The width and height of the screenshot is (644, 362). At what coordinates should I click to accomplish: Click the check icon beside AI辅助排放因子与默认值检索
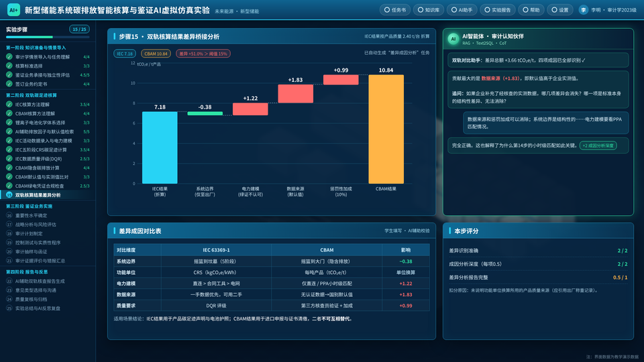9,131
